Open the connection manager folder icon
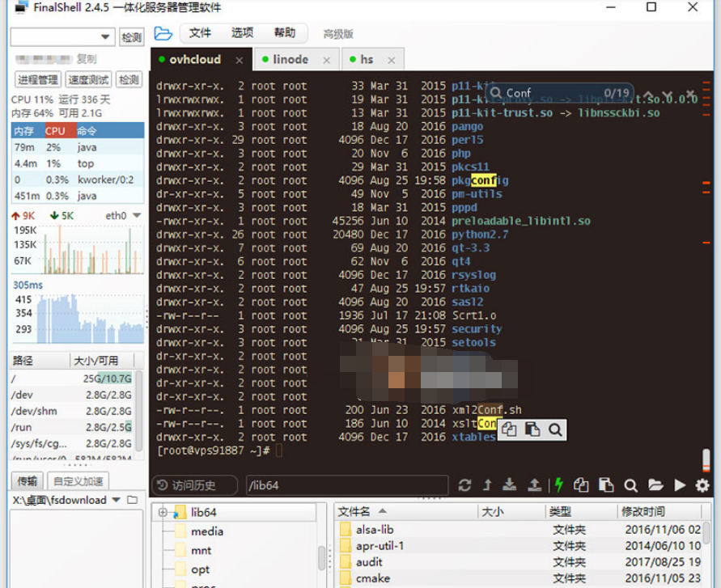The width and height of the screenshot is (721, 588). tap(163, 33)
